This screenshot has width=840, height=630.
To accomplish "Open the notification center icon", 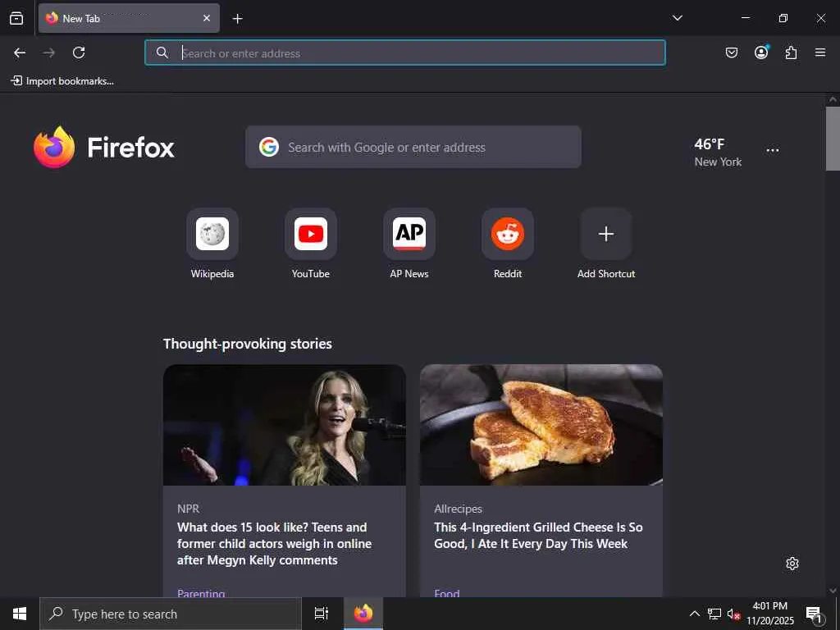I will click(815, 614).
